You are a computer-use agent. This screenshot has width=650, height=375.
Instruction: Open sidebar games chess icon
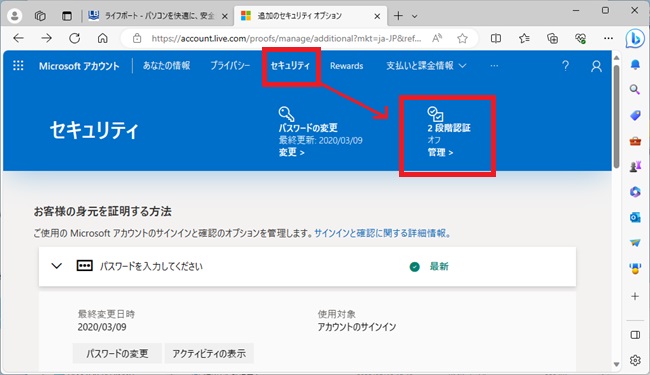coord(635,166)
